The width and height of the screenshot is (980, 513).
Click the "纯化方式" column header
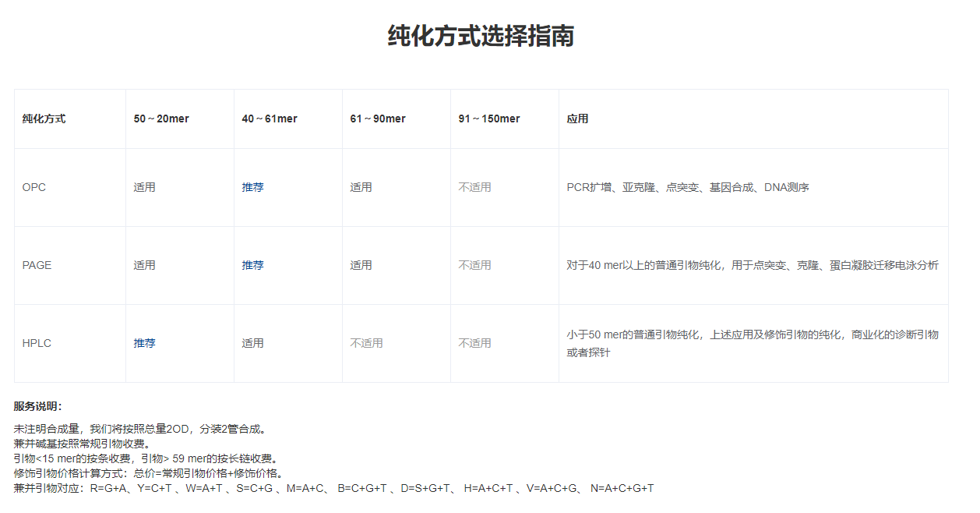44,119
